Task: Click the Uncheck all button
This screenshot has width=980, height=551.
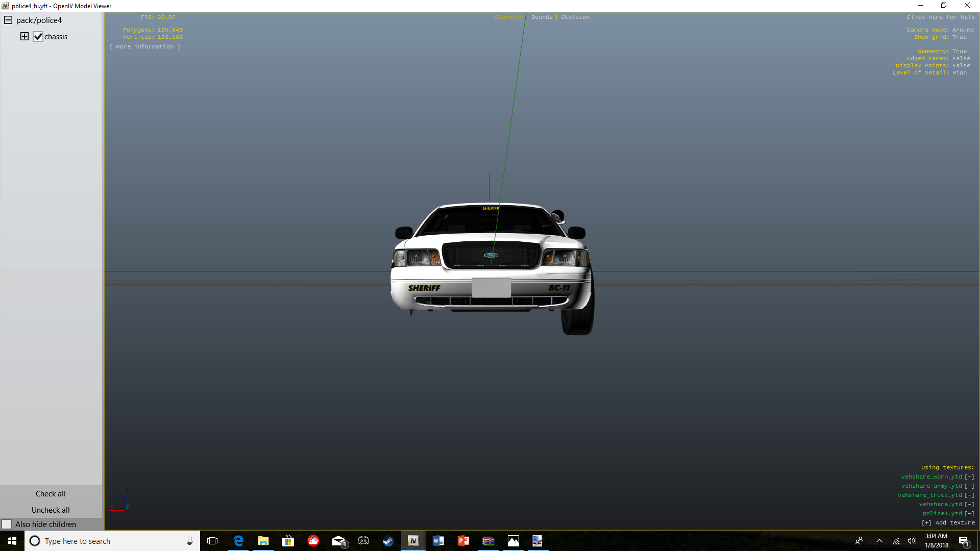Action: (x=51, y=510)
